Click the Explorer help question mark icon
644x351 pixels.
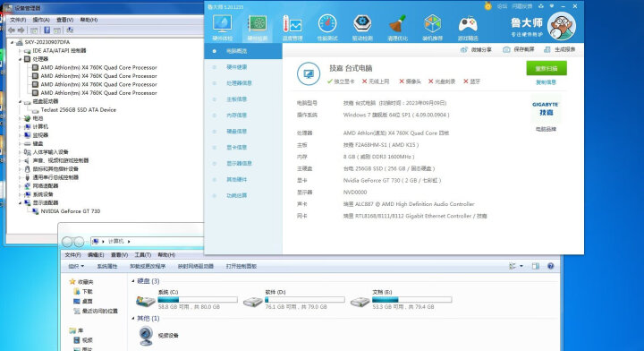(x=551, y=266)
